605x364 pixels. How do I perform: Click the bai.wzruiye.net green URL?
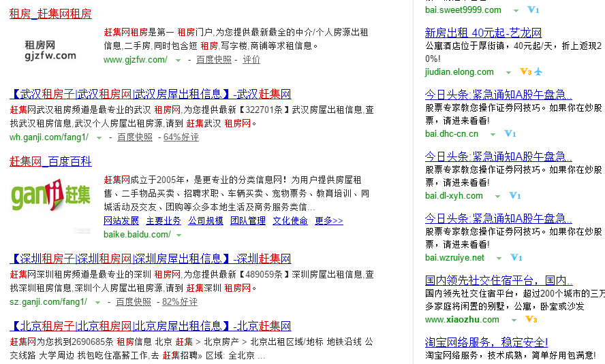pos(454,258)
